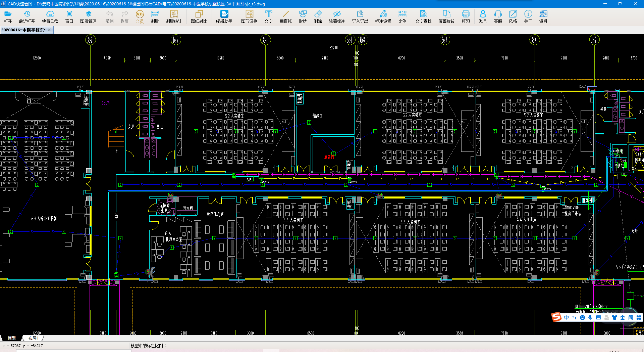The height and width of the screenshot is (352, 644).
Task: Open a drawing file with 打开
Action: pyautogui.click(x=8, y=17)
